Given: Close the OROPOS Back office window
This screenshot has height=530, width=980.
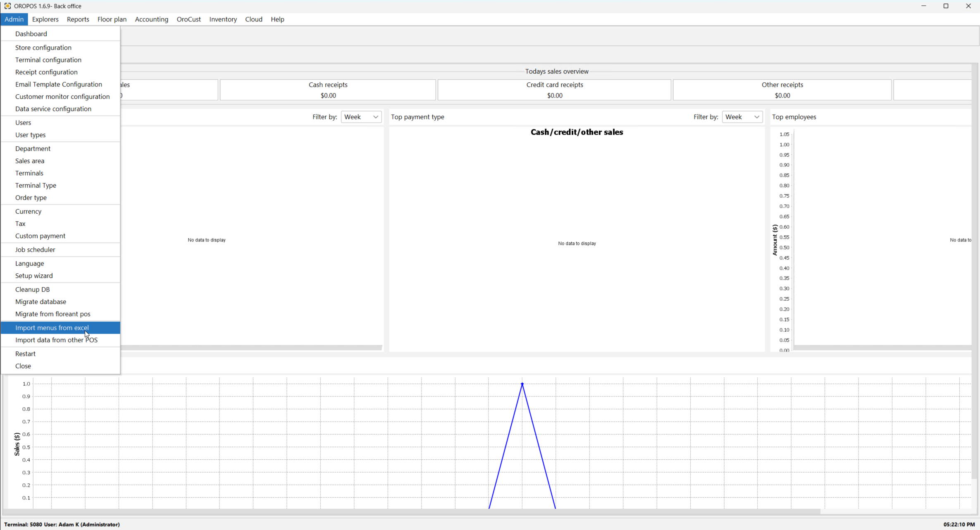Looking at the screenshot, I should (968, 6).
